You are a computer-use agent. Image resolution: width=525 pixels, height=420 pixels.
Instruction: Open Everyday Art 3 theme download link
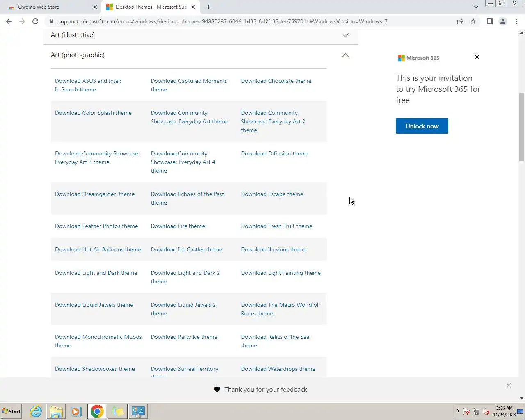click(x=97, y=158)
